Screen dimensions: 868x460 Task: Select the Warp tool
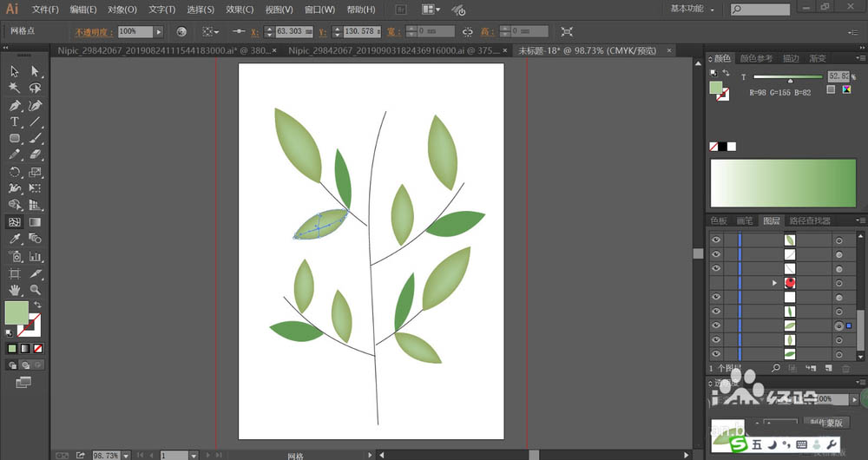coord(15,188)
